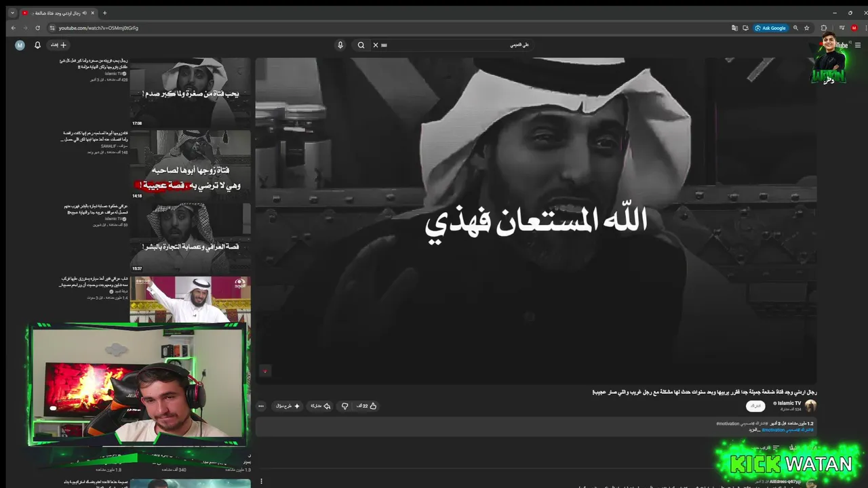Open the Chrome three-line menu
This screenshot has height=488, width=868.
(842, 28)
